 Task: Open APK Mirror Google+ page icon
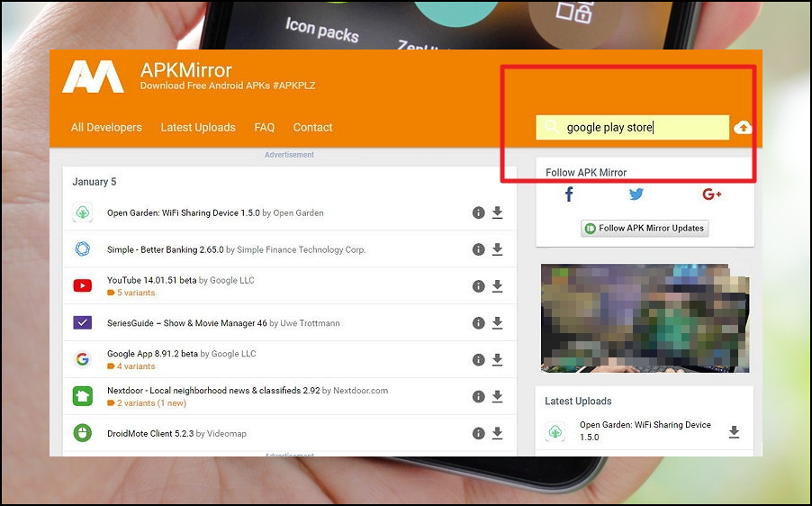(x=712, y=194)
